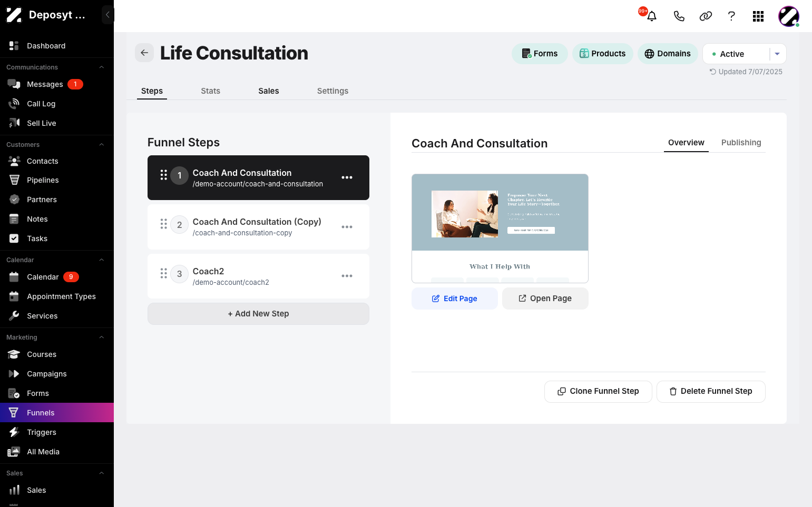Screen dimensions: 812x507
Task: Open options menu for Coach And Consultation step
Action: point(347,177)
